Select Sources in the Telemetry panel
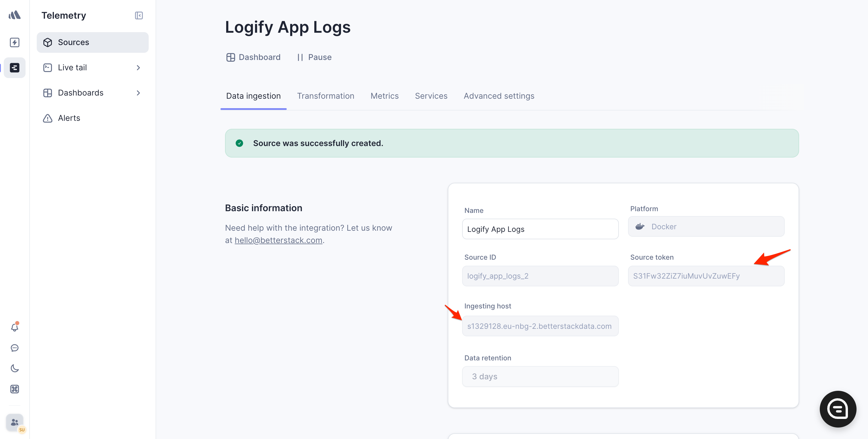Image resolution: width=868 pixels, height=439 pixels. point(73,42)
